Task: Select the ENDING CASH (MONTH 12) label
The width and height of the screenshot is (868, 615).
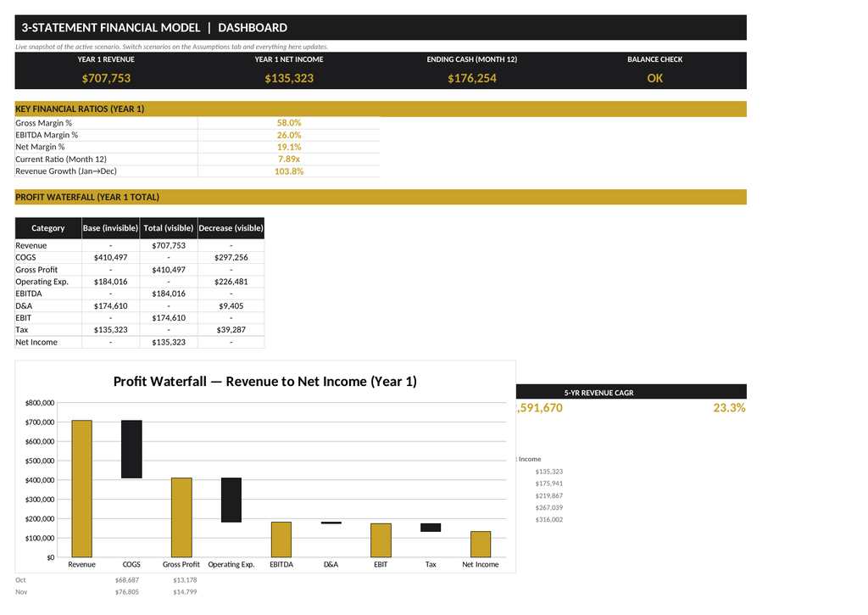Action: tap(471, 59)
